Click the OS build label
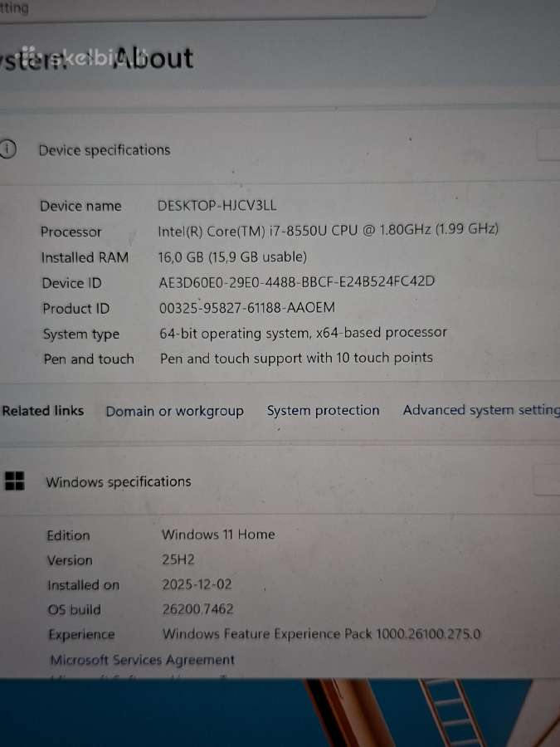Screen dimensions: 560x747 coord(75,610)
